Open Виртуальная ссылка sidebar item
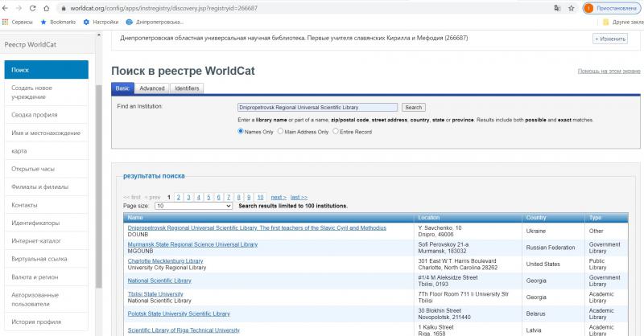The image size is (644, 336). point(47,259)
